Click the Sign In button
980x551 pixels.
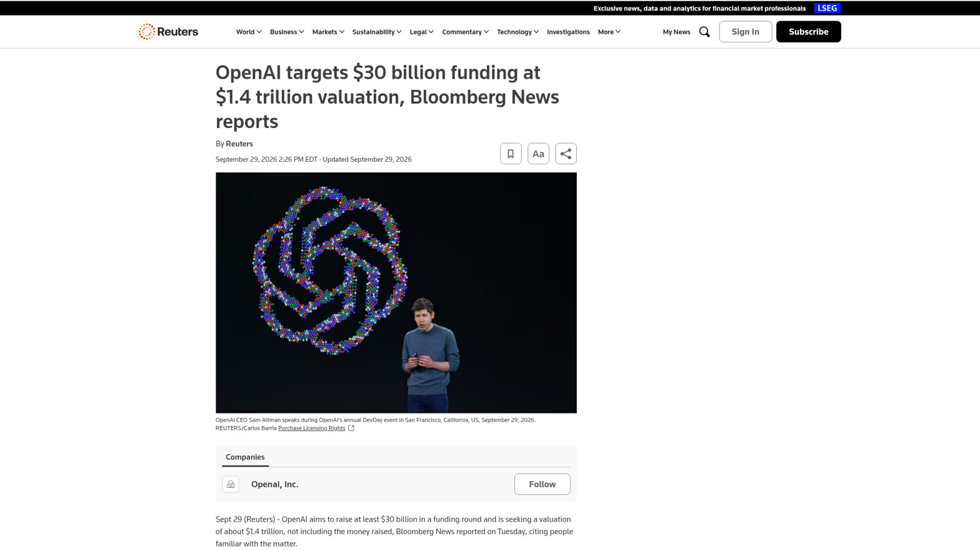coord(745,32)
